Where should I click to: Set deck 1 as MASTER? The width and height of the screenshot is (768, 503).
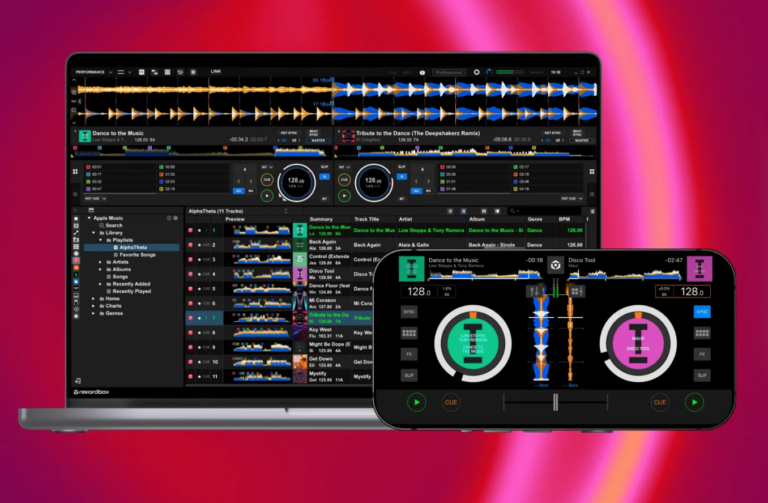coord(318,140)
